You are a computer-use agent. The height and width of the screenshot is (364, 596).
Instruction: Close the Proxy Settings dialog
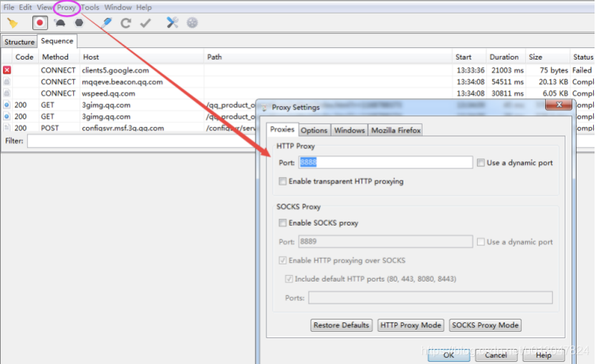coord(558,105)
